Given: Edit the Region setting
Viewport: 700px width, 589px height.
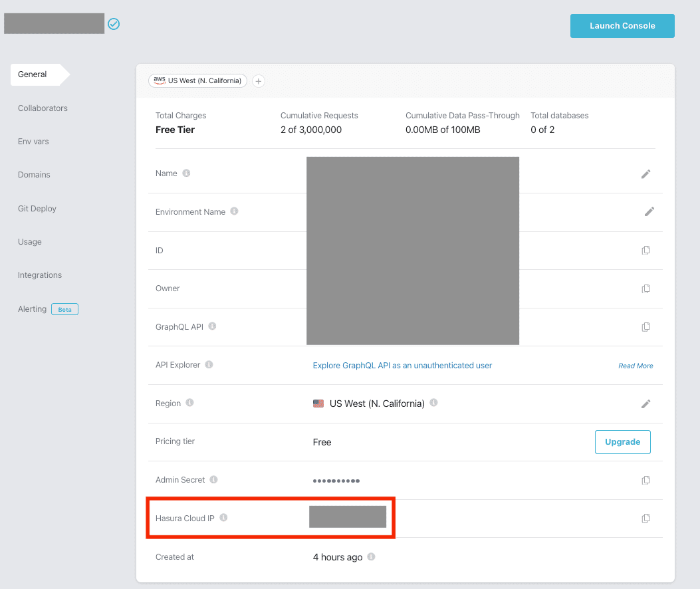Looking at the screenshot, I should point(645,404).
